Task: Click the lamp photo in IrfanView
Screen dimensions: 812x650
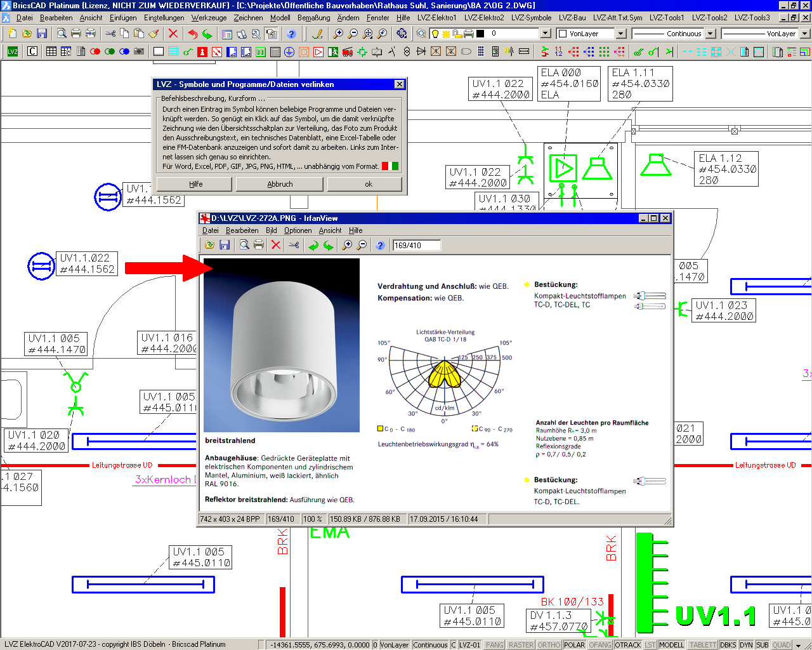Action: pos(282,345)
